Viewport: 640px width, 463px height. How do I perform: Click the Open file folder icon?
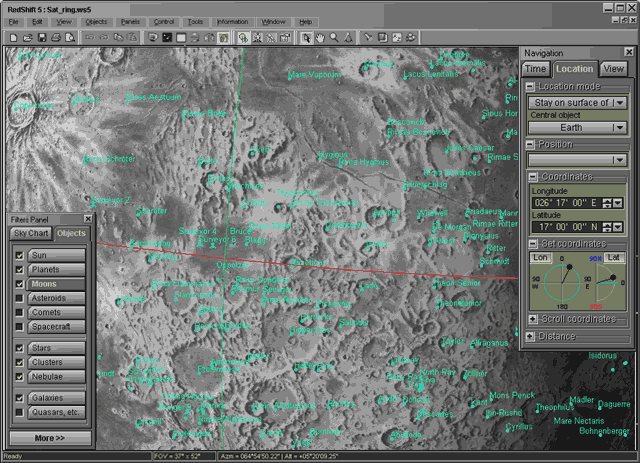point(27,37)
